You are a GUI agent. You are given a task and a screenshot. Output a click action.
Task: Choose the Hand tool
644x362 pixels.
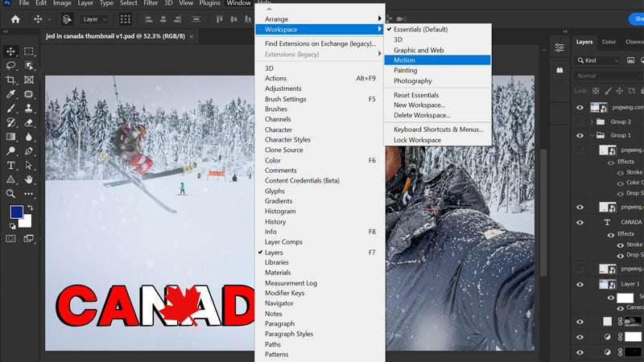(29, 179)
